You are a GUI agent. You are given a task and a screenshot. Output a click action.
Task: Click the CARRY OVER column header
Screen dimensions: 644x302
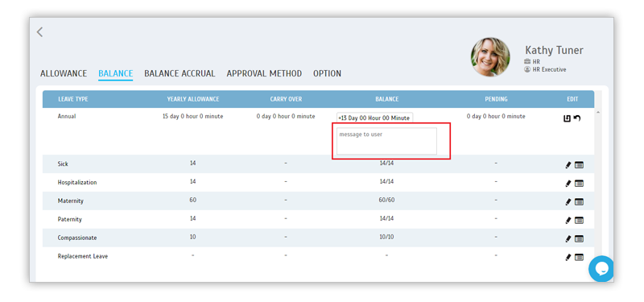tap(286, 99)
